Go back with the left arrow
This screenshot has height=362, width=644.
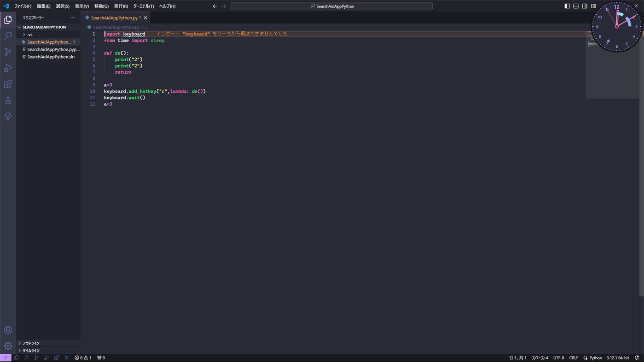point(215,6)
